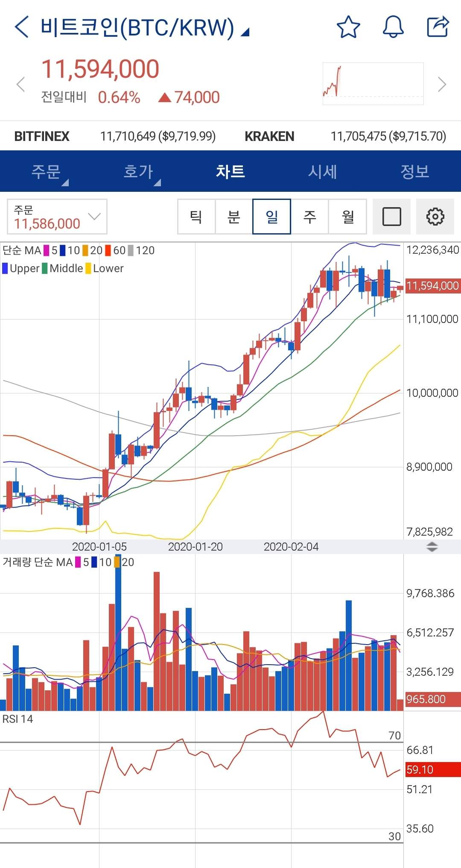Open the 주문 price dropdown 11,586,000
Viewport: 461px width, 868px height.
click(x=57, y=217)
